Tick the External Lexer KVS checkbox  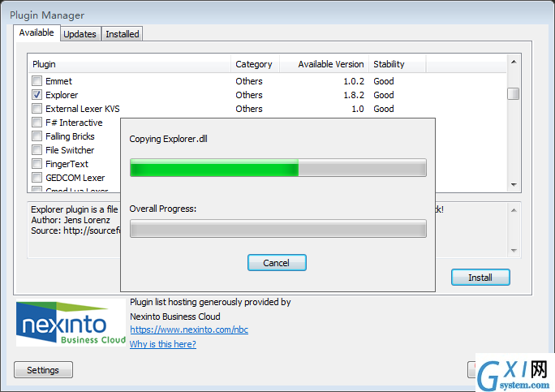click(37, 109)
